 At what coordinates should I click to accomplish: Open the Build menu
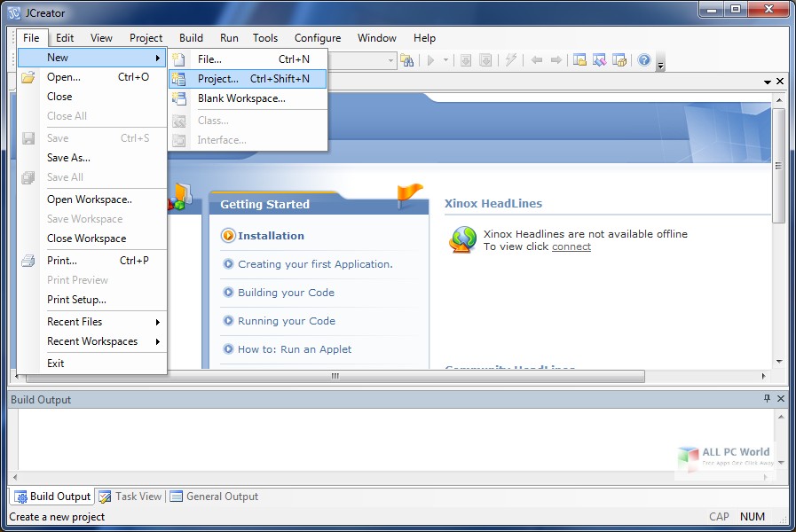(191, 38)
